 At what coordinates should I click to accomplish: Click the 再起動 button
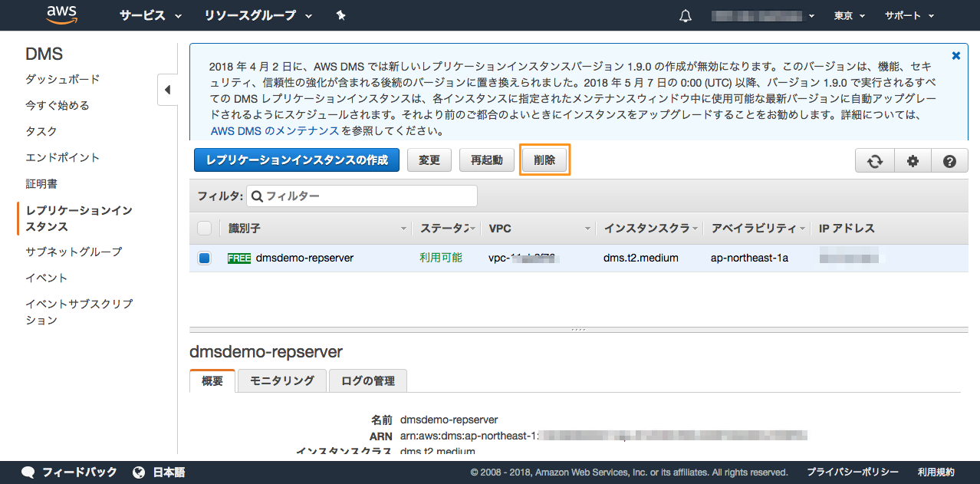(487, 160)
